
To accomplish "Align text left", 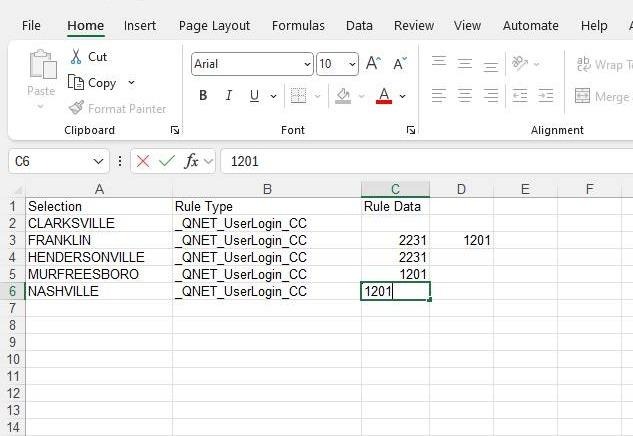I will click(439, 96).
